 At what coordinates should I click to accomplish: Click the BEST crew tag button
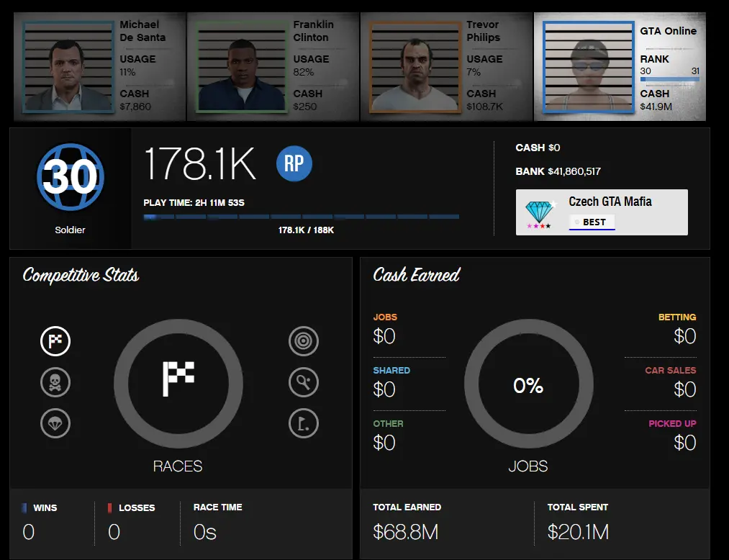pyautogui.click(x=592, y=222)
